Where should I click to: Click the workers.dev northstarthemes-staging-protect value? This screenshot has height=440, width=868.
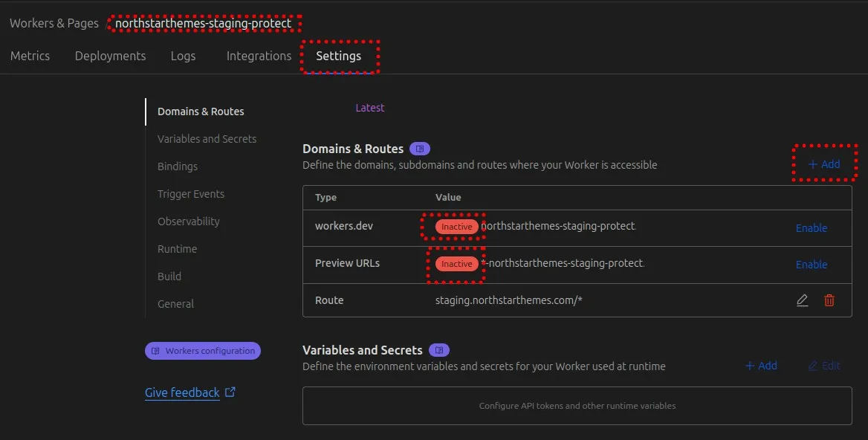click(x=559, y=226)
